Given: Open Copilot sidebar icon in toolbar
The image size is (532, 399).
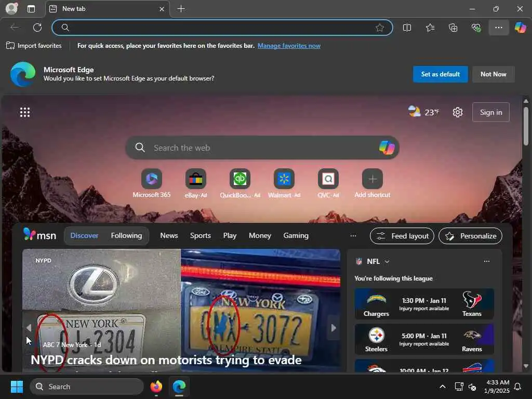Looking at the screenshot, I should (x=520, y=28).
